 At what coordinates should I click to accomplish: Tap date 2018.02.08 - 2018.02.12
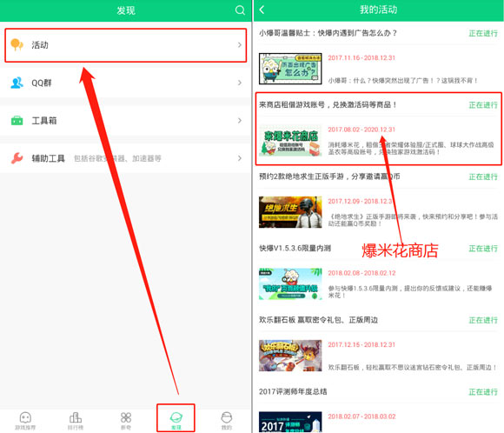(361, 273)
